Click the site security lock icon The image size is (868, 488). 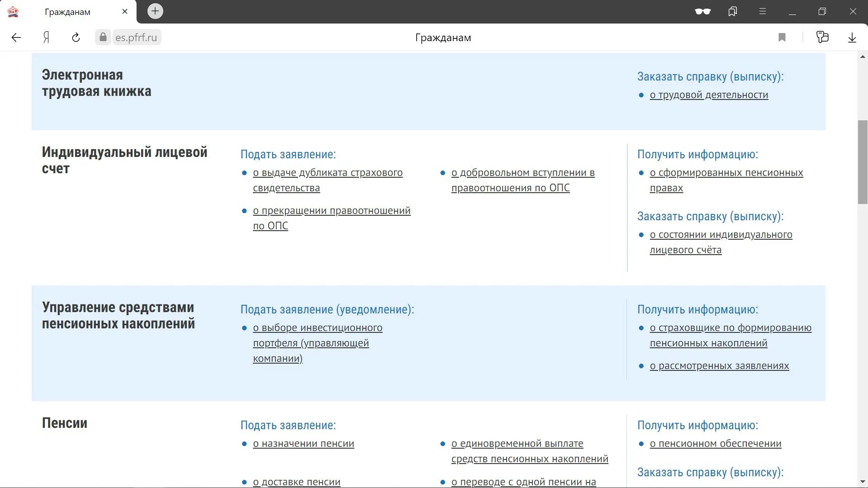[103, 37]
